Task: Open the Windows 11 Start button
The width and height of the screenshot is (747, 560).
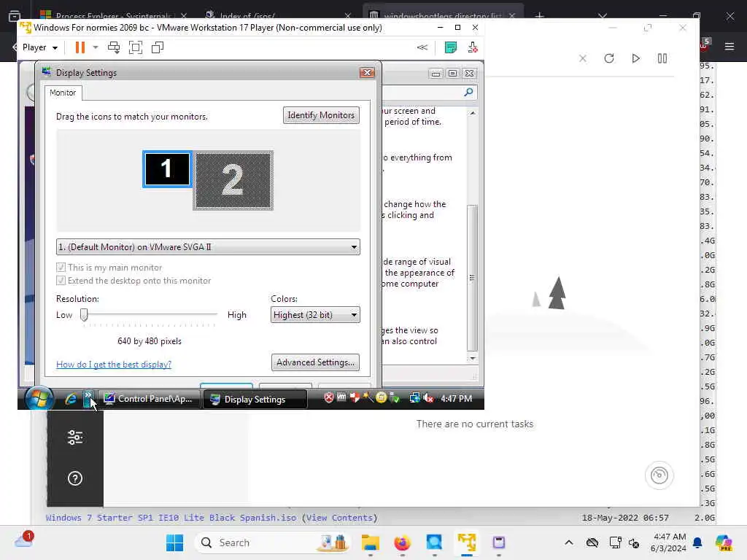Action: 175,542
